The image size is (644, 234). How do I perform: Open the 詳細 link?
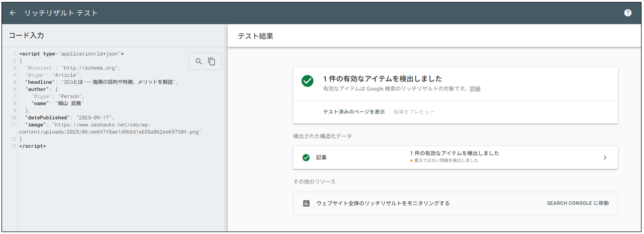tap(475, 88)
